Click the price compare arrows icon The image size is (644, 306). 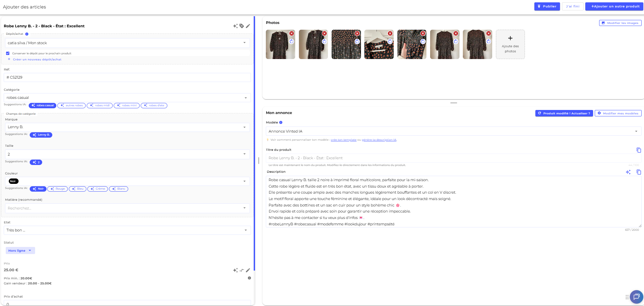click(x=242, y=270)
